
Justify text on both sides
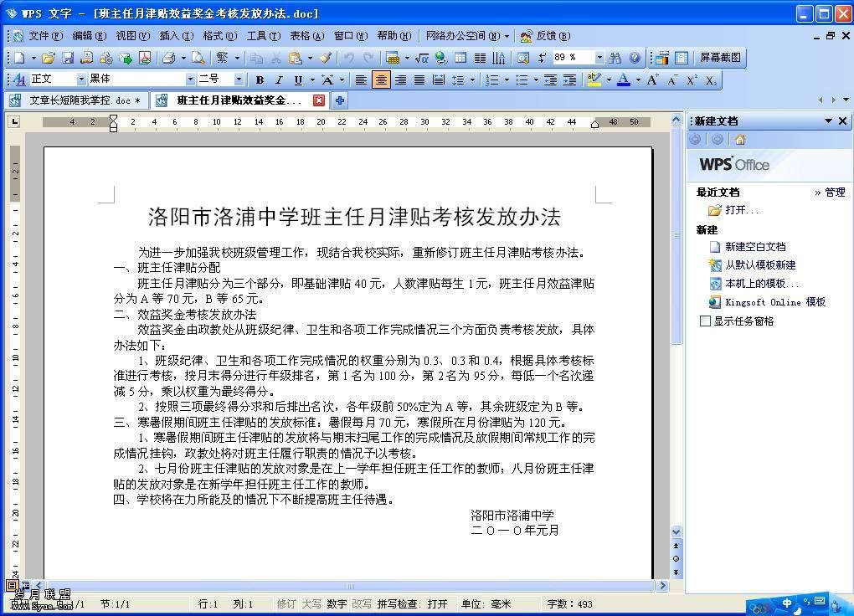click(x=419, y=80)
